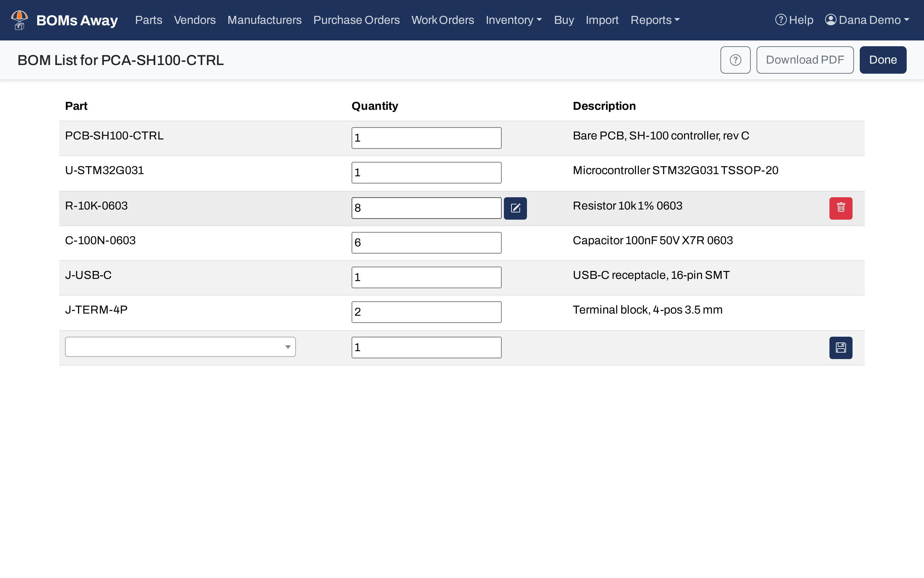Click part name U-STM32G031
Image resolution: width=924 pixels, height=578 pixels.
(x=104, y=171)
